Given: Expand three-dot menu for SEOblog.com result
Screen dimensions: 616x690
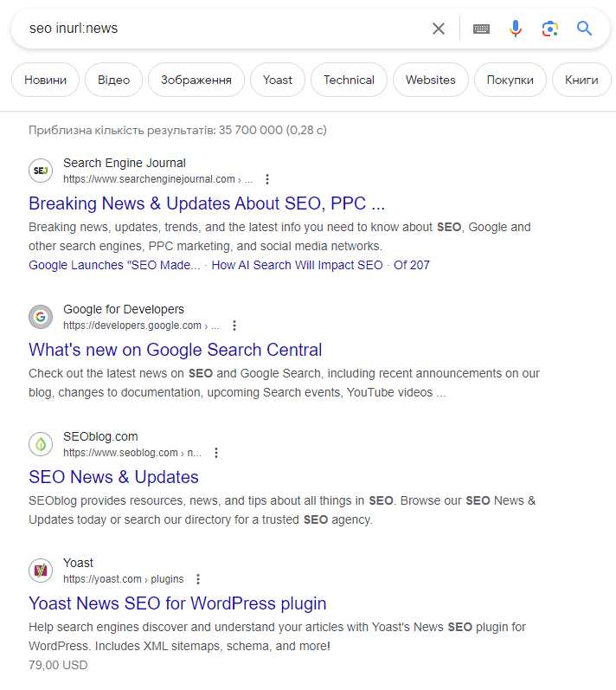Looking at the screenshot, I should [216, 453].
